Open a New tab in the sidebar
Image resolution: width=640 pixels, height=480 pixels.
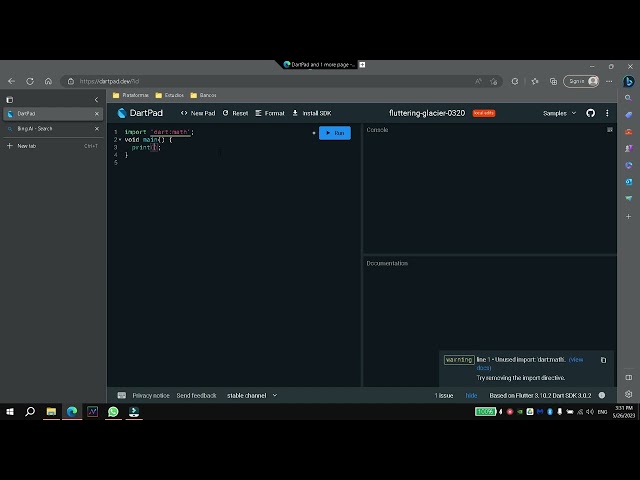coord(26,146)
